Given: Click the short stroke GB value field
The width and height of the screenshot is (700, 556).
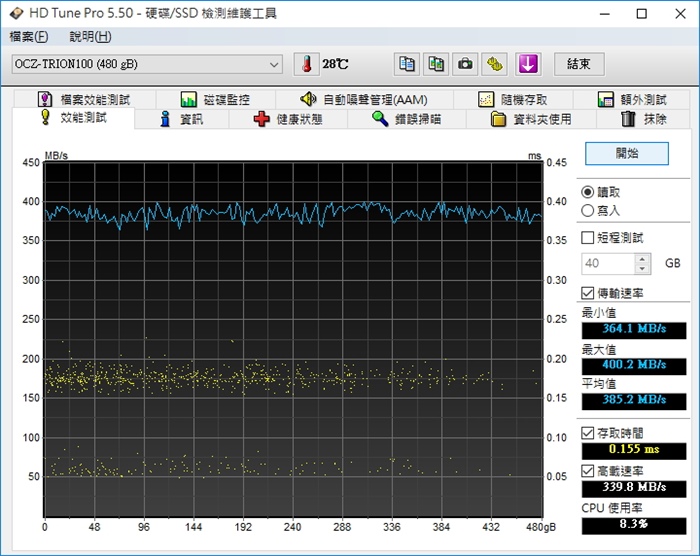Looking at the screenshot, I should [x=608, y=263].
